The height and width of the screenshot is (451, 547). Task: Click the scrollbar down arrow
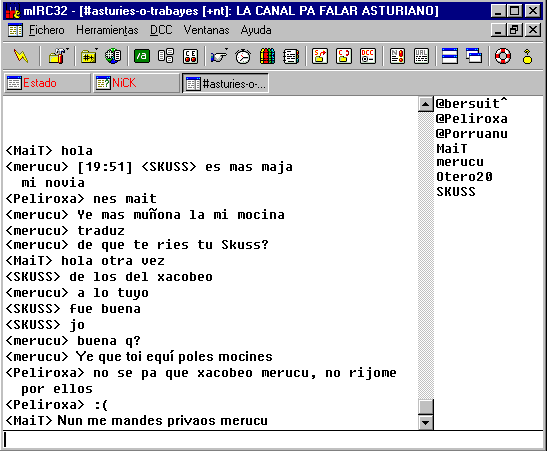pos(425,422)
